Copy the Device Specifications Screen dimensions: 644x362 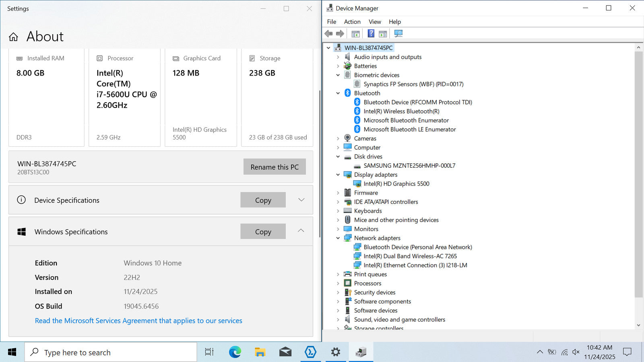(263, 200)
